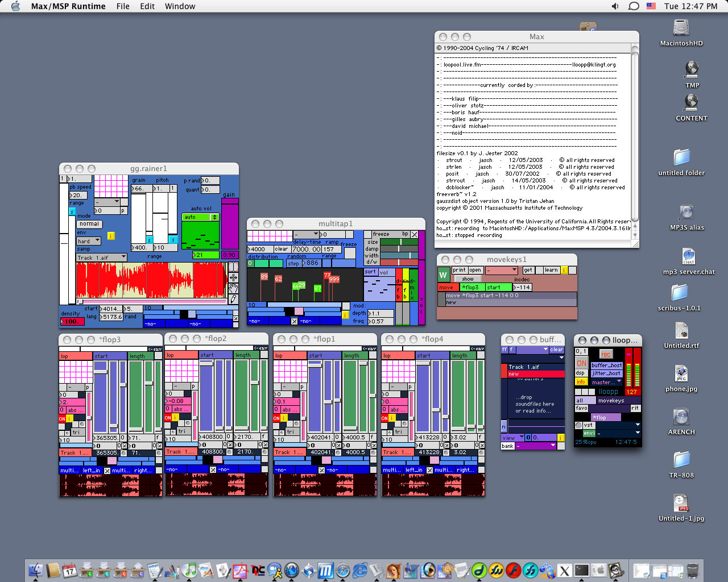
Task: Open the bank dropdown in buffer window
Action: pyautogui.click(x=536, y=446)
